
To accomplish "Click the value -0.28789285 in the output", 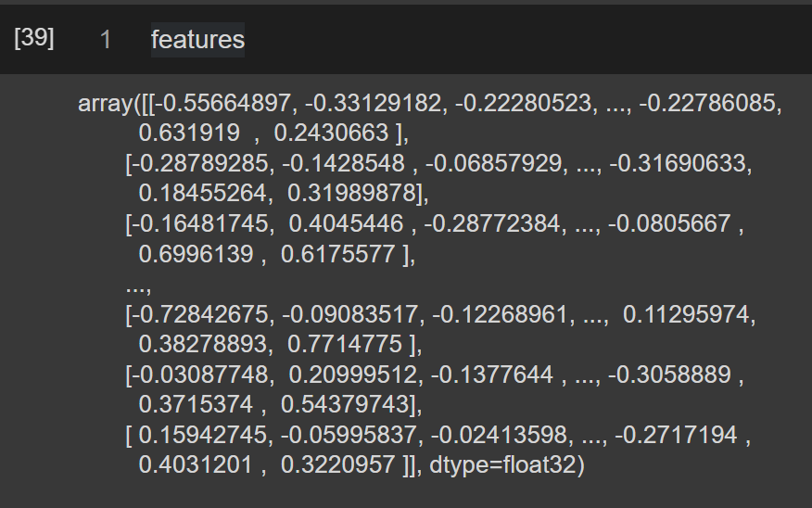I will click(200, 163).
